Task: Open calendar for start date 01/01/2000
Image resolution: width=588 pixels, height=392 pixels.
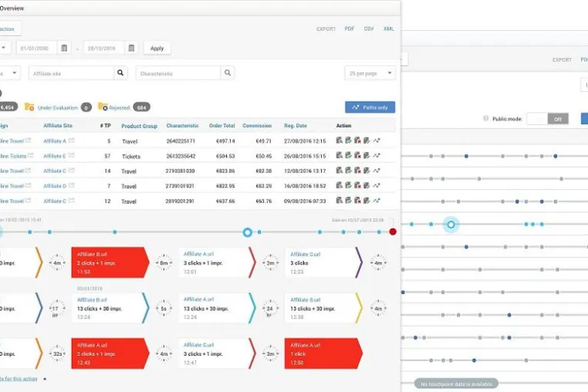Action: pos(64,48)
